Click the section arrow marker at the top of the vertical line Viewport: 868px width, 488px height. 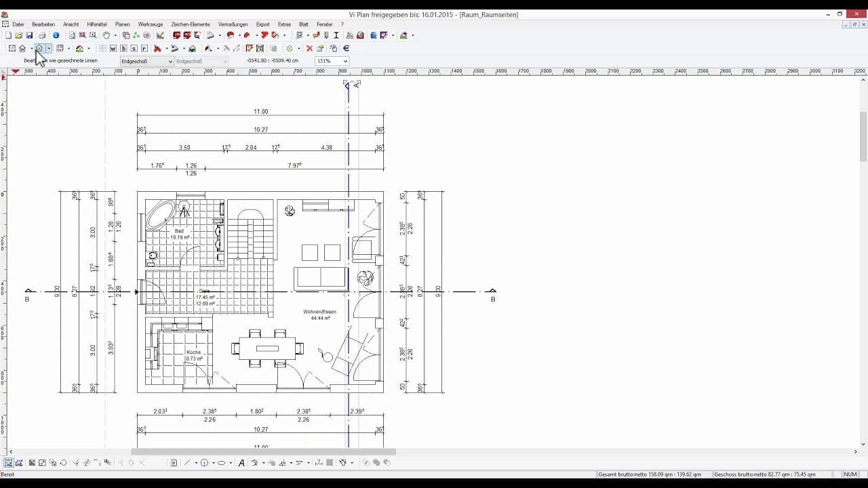coord(347,85)
